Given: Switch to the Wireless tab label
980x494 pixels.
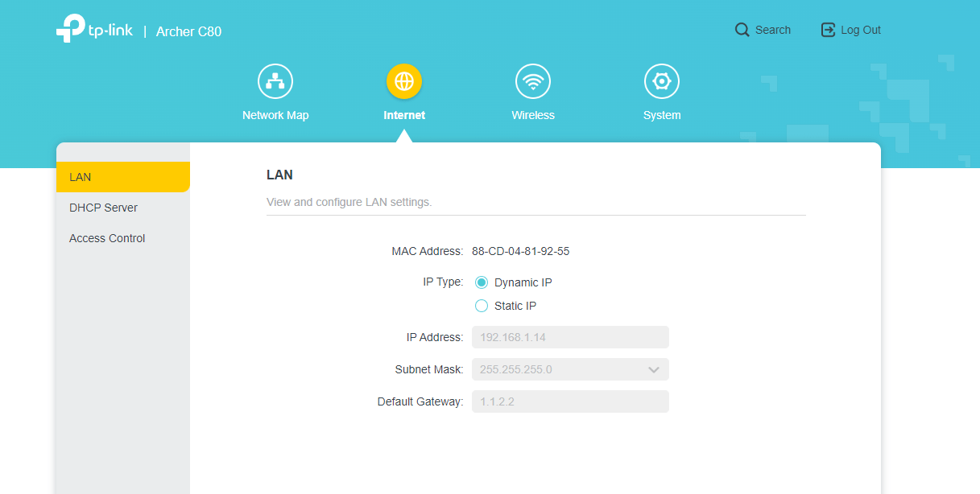Looking at the screenshot, I should (x=533, y=115).
